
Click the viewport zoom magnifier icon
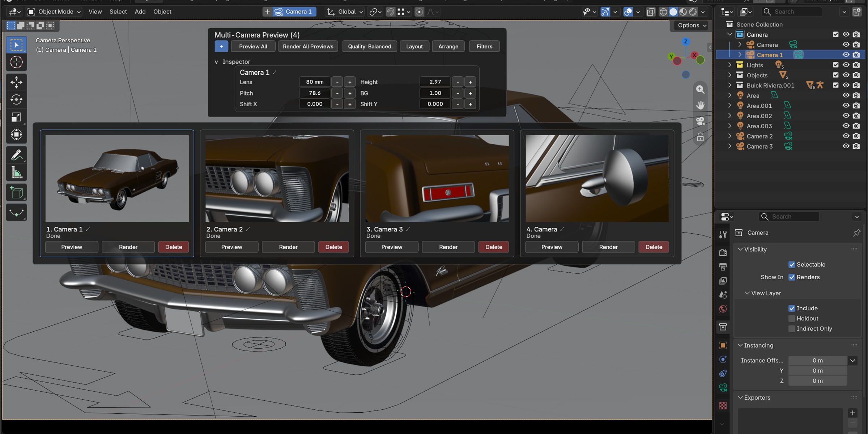700,89
